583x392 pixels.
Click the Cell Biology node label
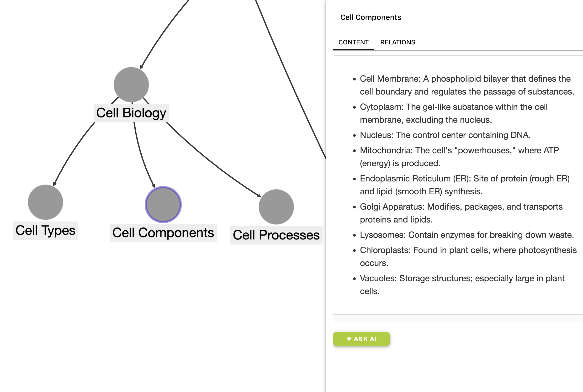(x=131, y=113)
